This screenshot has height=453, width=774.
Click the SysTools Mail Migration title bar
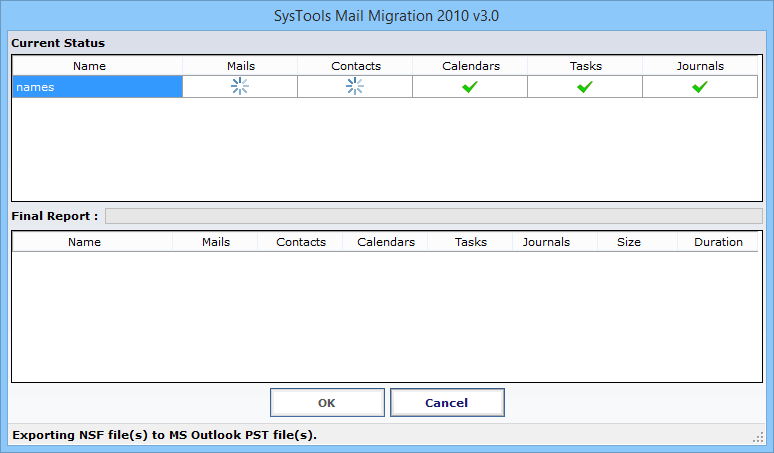[x=387, y=16]
